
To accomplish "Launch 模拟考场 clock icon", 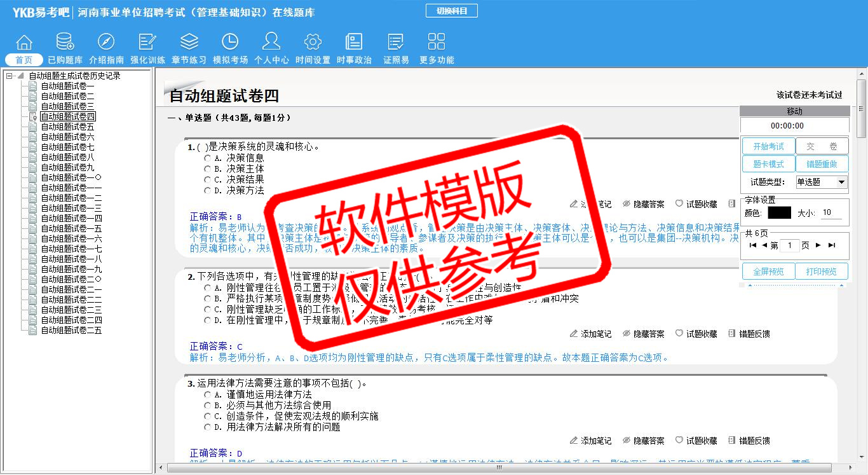I will point(230,43).
